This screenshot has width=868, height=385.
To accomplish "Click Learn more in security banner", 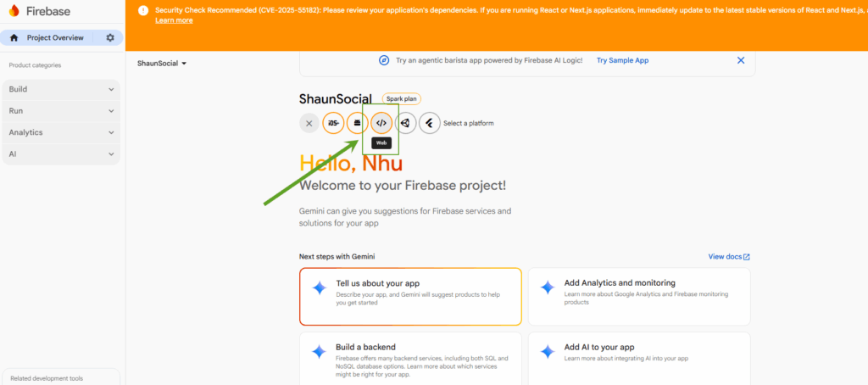I will [x=174, y=20].
